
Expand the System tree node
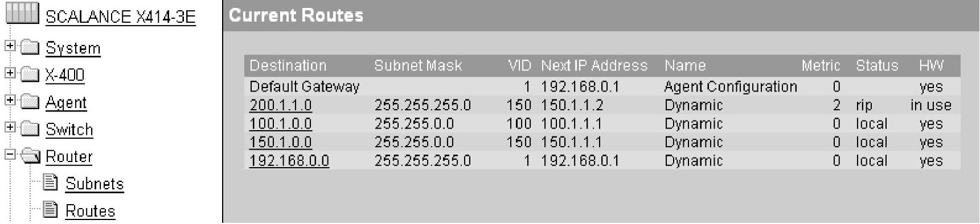point(10,45)
